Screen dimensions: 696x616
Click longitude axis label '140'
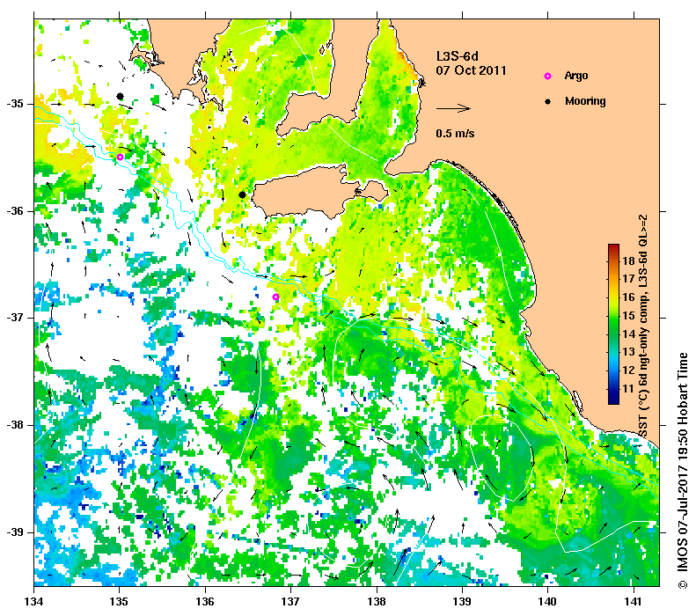click(548, 602)
